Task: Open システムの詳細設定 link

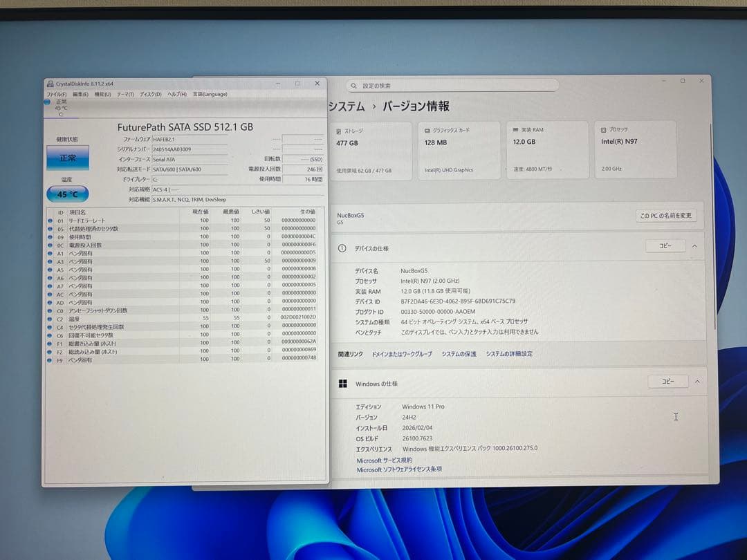Action: tap(509, 354)
